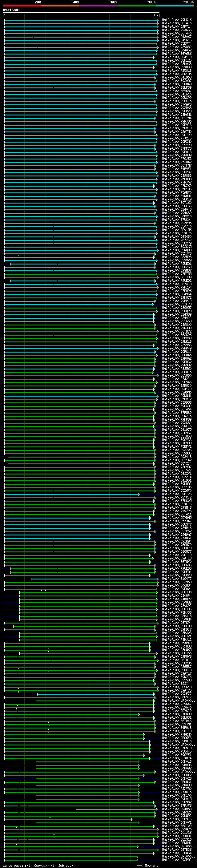Click the UniRef100_Q9XF77 entry
This screenshot has width=197, height=868.
coord(177,694)
